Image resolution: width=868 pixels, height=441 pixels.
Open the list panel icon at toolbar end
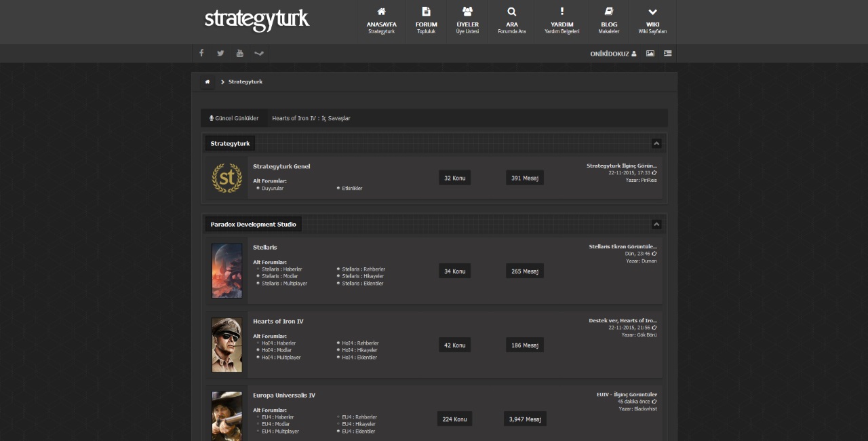coord(668,54)
